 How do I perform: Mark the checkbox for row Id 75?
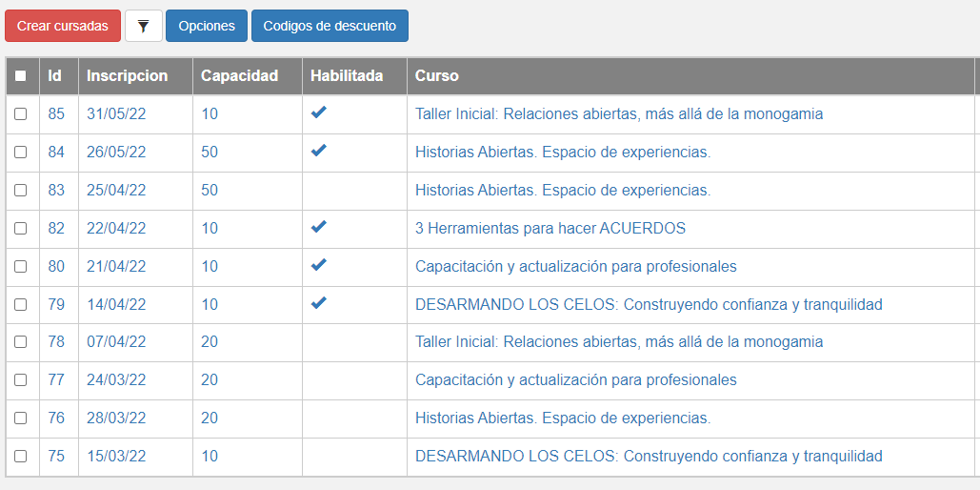click(21, 457)
